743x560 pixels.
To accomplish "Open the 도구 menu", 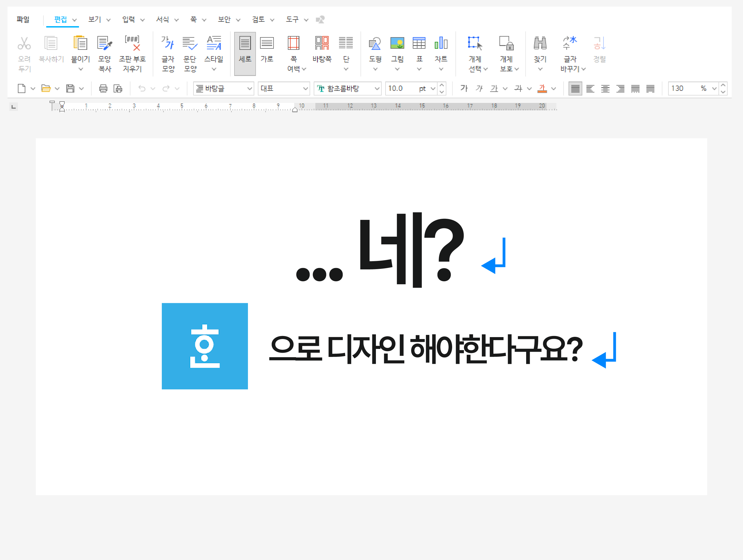I will coord(292,20).
